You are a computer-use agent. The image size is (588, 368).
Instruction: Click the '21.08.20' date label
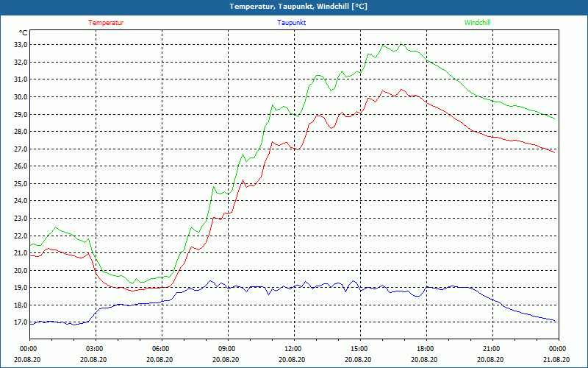556,359
